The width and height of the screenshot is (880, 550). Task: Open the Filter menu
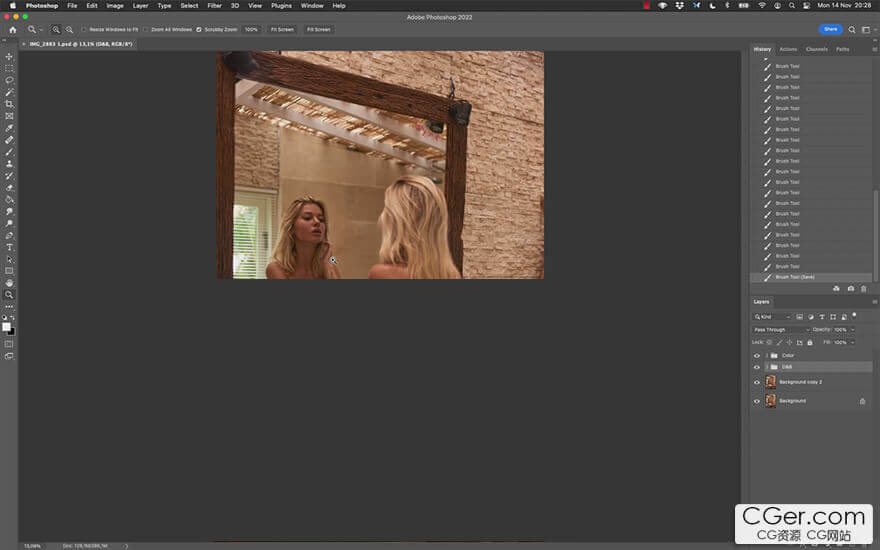(x=214, y=5)
